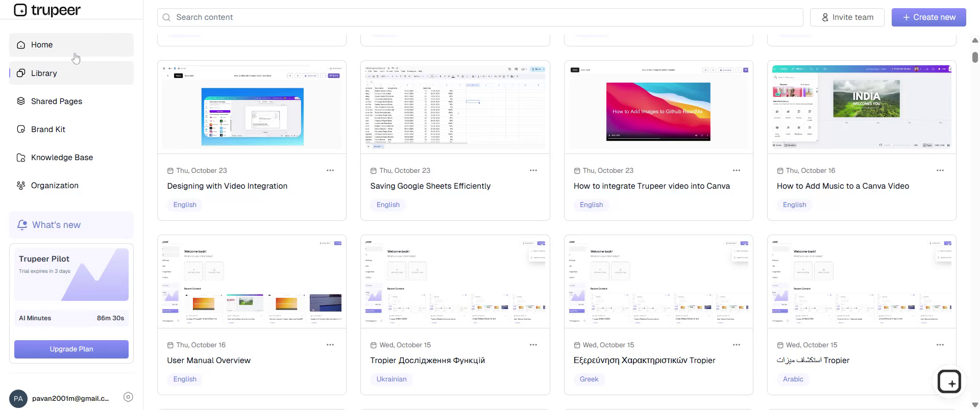Image resolution: width=980 pixels, height=410 pixels.
Task: Click the Create new button
Action: point(929,17)
